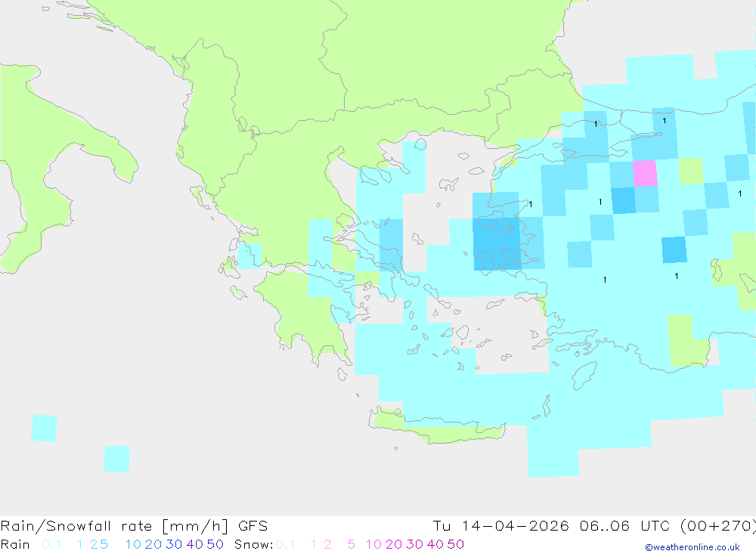Select the rain legend value 0.1
This screenshot has height=554, width=756.
pos(51,544)
